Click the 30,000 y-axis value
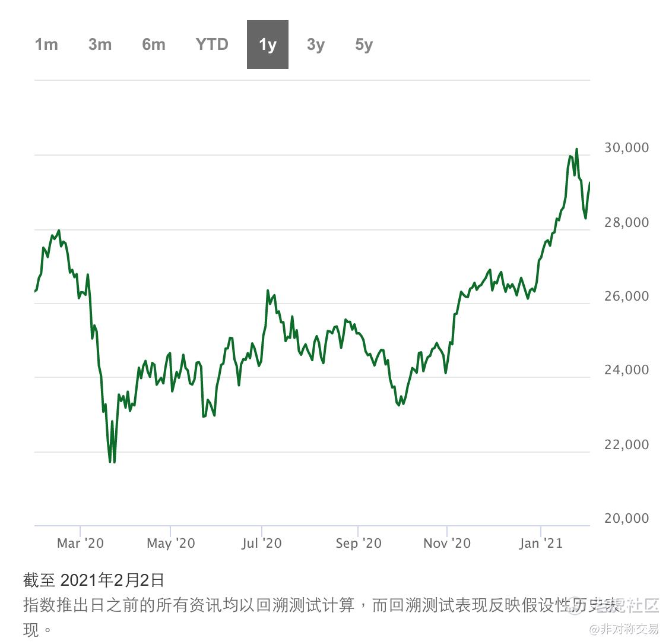 (626, 148)
